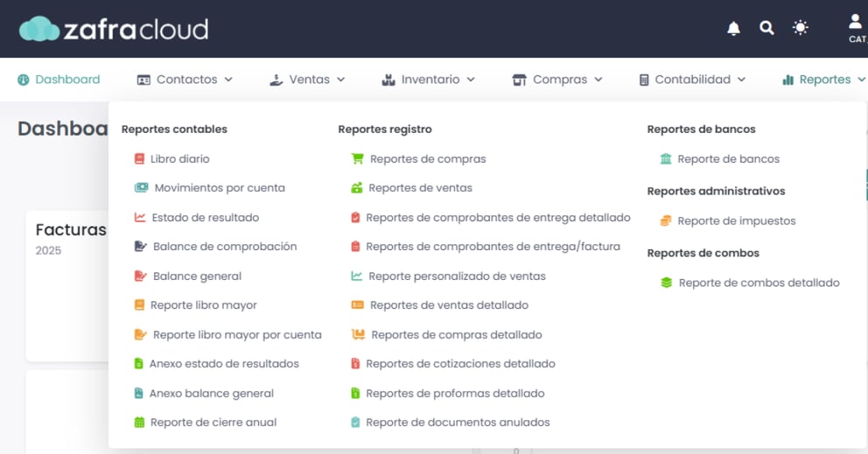This screenshot has height=454, width=868.
Task: Click the Estado de resultado chart icon
Action: pyautogui.click(x=140, y=218)
